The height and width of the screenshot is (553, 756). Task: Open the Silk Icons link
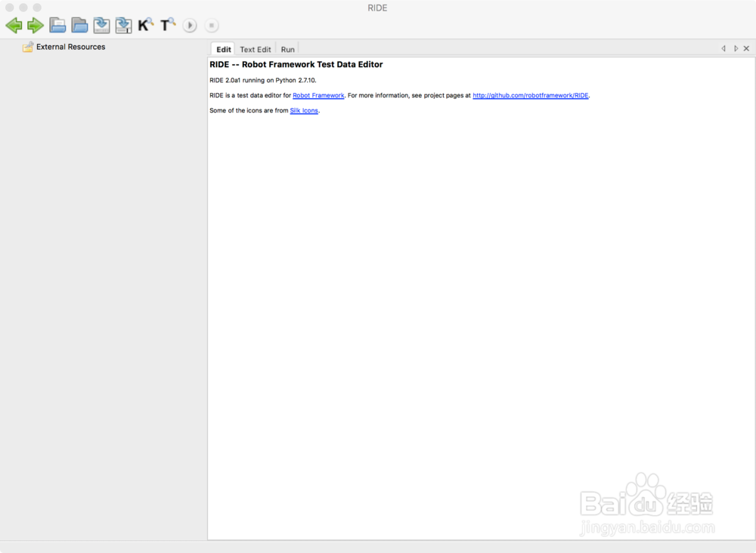pos(304,110)
